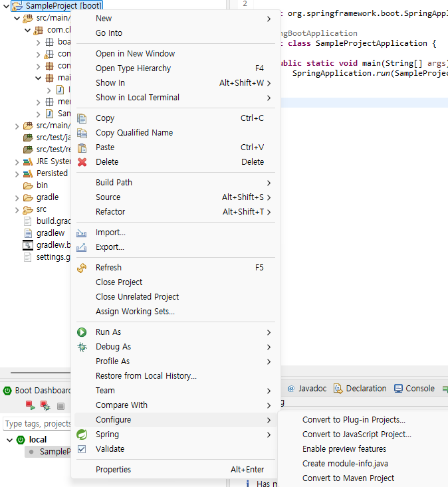Click the Copy icon in context menu
The image size is (448, 487).
pos(82,118)
